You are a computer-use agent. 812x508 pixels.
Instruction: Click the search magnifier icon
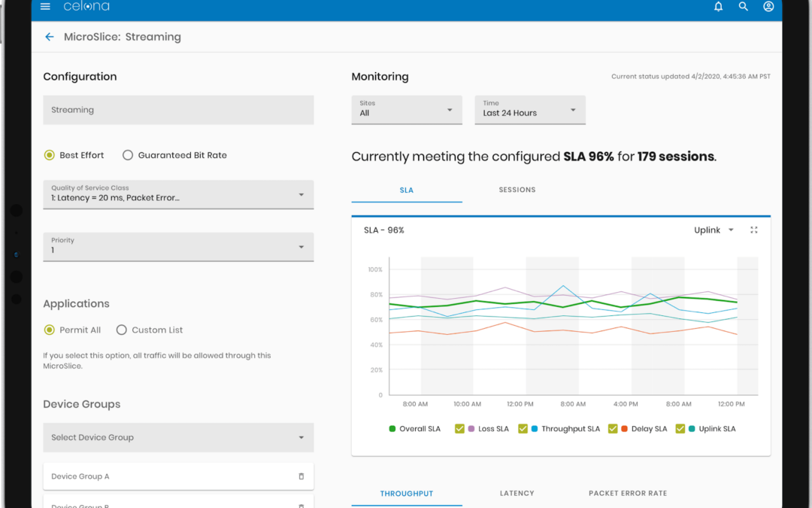(743, 6)
